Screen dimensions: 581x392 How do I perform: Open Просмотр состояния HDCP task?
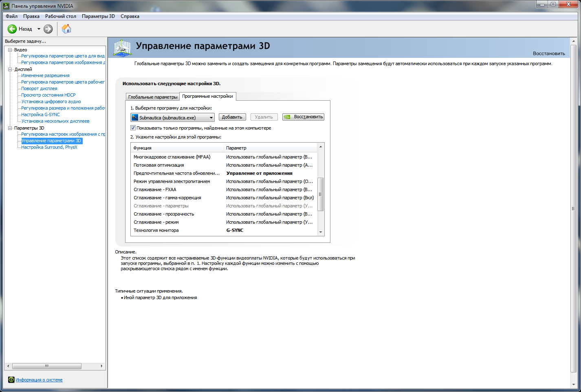(x=48, y=95)
